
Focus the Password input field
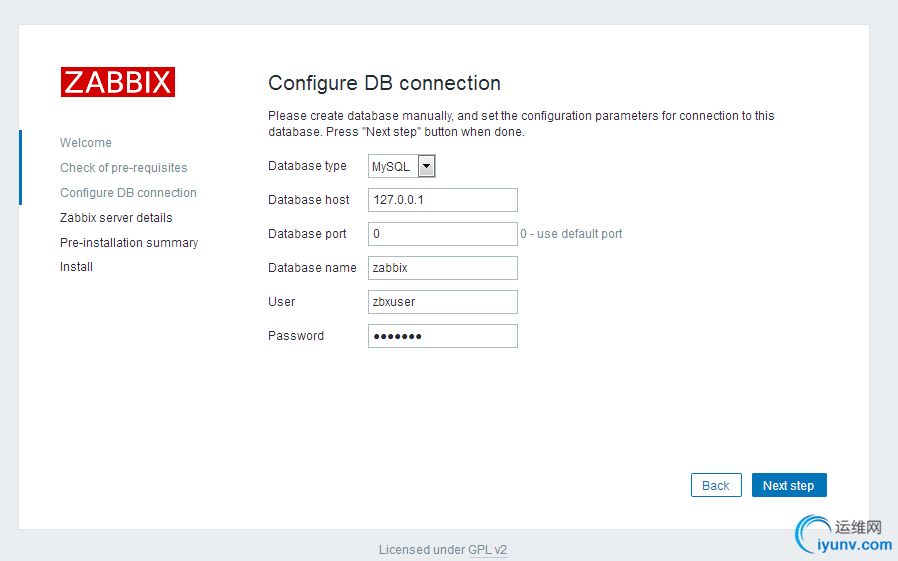tap(443, 336)
